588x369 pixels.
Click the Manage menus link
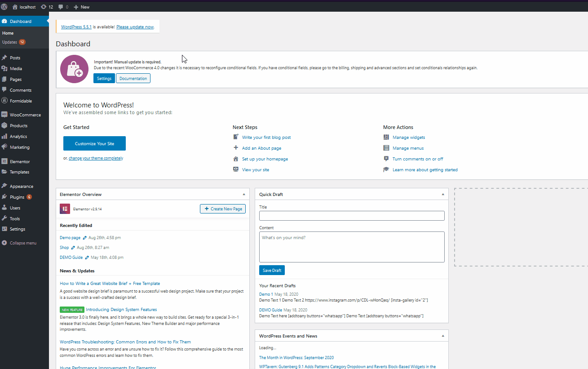pyautogui.click(x=408, y=148)
